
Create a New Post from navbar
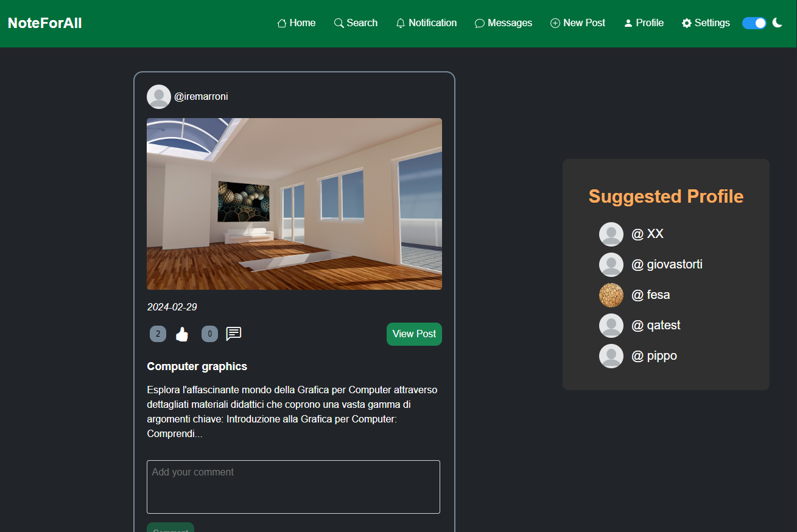tap(578, 23)
